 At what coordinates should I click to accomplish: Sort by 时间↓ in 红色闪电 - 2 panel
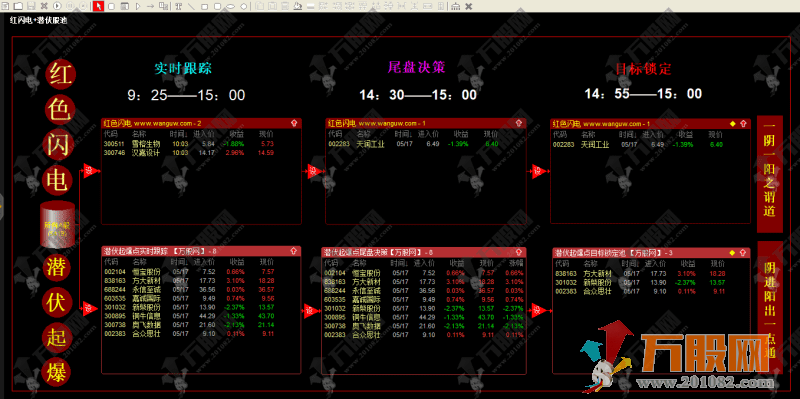[x=179, y=134]
